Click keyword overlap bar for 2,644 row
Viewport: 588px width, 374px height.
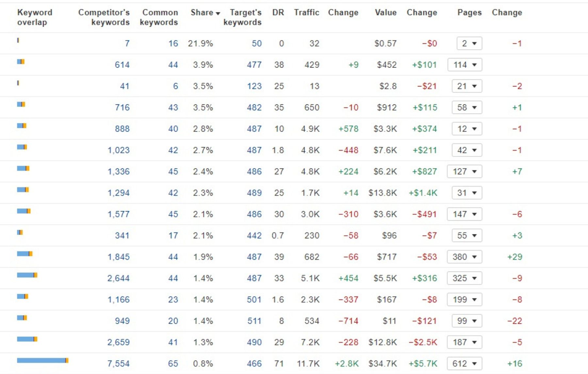27,275
